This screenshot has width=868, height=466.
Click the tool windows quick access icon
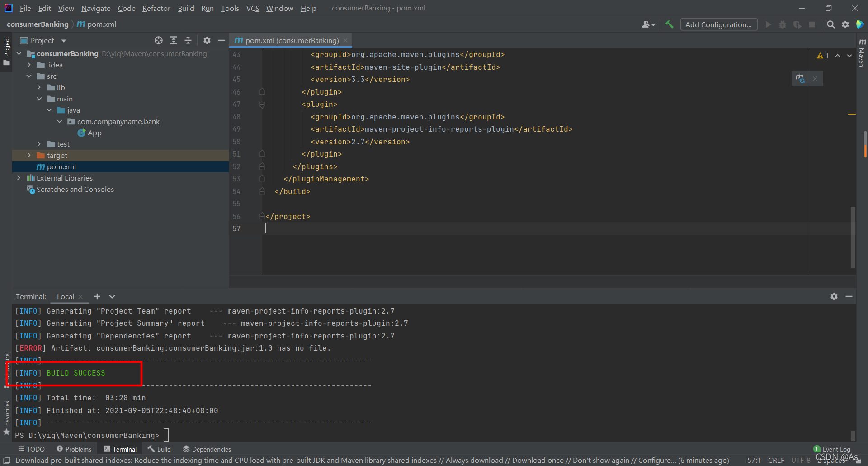point(6,460)
